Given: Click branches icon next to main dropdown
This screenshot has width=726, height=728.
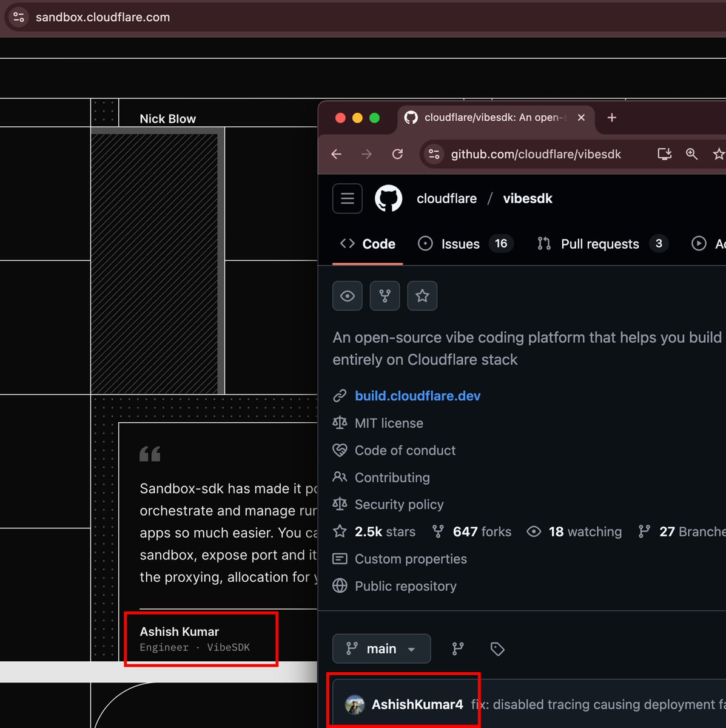Looking at the screenshot, I should point(458,649).
